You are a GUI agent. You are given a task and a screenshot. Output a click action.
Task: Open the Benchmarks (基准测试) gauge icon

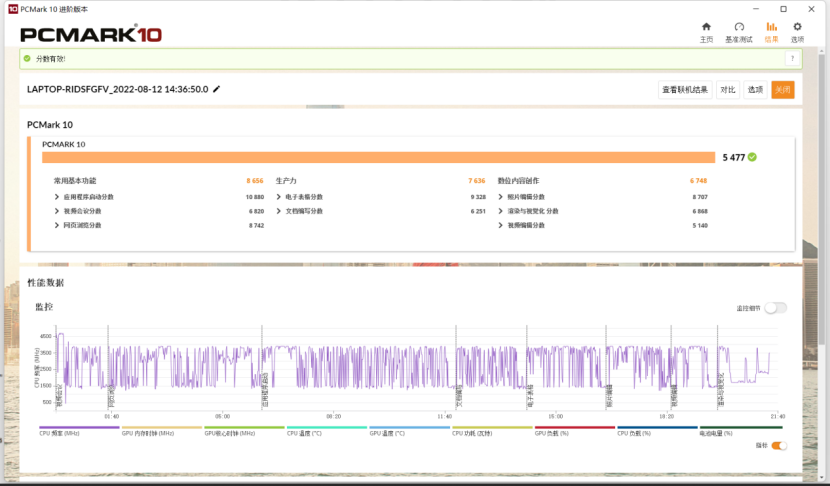[739, 27]
